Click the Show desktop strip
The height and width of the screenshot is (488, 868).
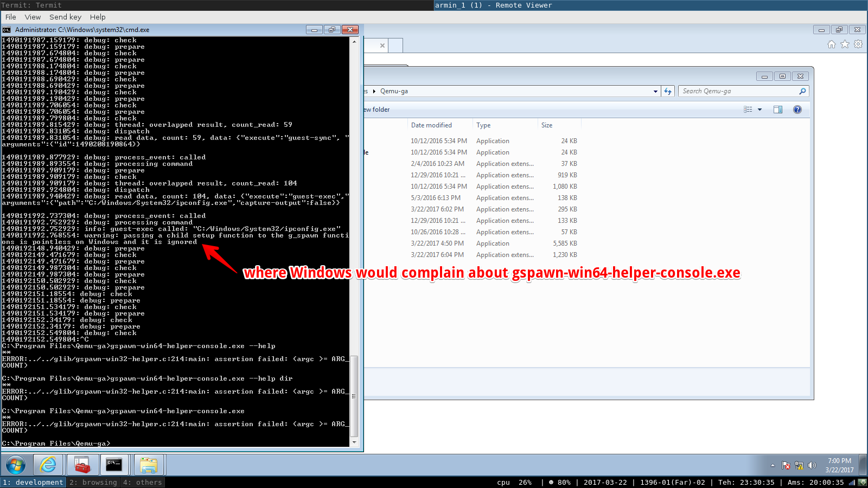point(863,465)
